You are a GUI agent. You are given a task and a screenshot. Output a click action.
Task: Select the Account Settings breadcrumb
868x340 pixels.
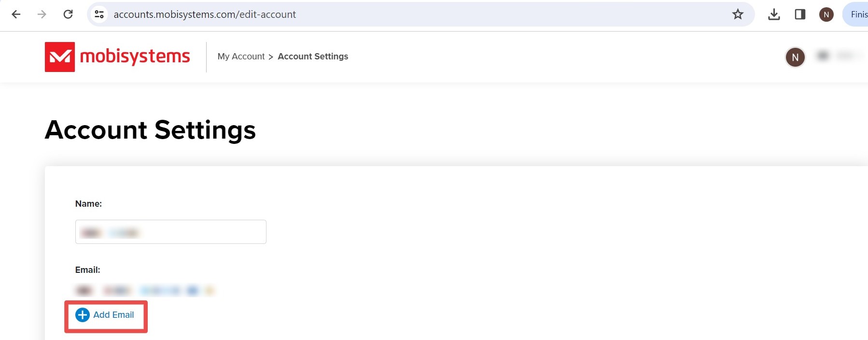[313, 57]
